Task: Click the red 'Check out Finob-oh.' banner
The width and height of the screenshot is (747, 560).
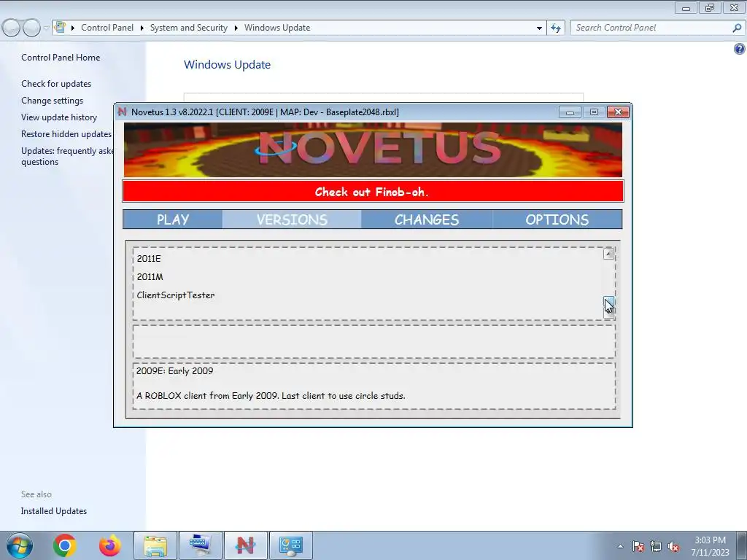Action: point(373,192)
